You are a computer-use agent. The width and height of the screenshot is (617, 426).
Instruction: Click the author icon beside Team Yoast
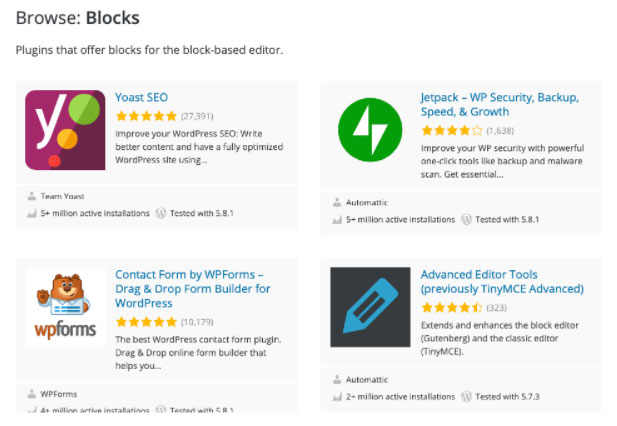coord(30,198)
